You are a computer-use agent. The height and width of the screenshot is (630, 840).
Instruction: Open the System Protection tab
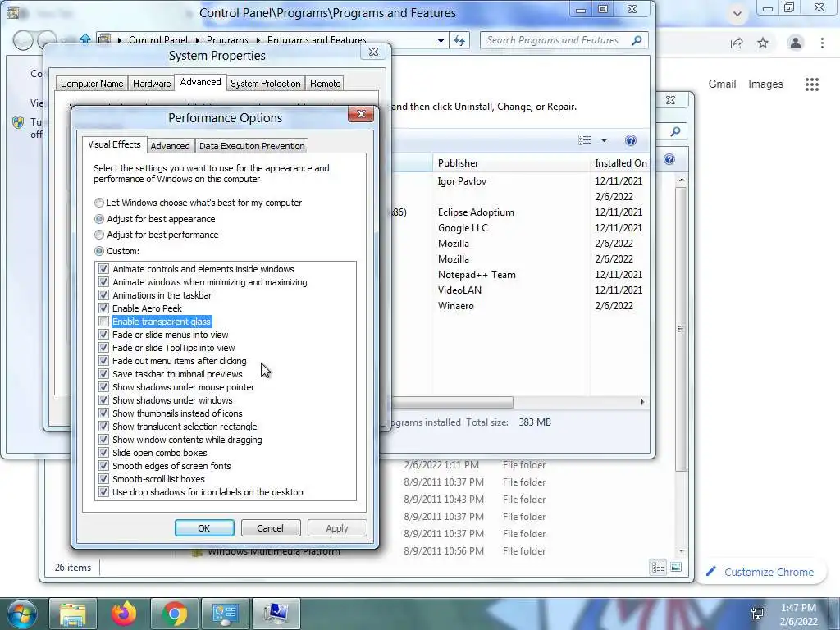click(x=265, y=84)
